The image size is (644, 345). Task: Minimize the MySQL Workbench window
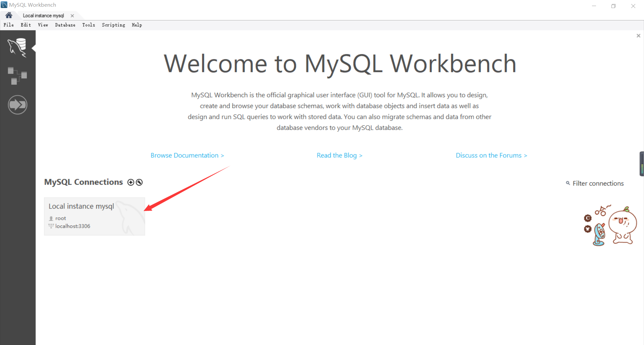coord(594,6)
